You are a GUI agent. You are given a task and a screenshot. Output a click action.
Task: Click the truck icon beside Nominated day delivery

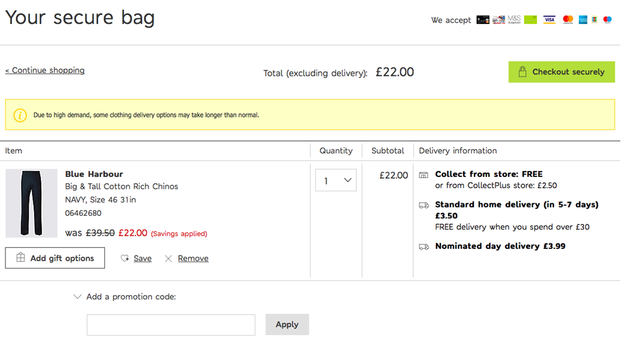(x=424, y=246)
